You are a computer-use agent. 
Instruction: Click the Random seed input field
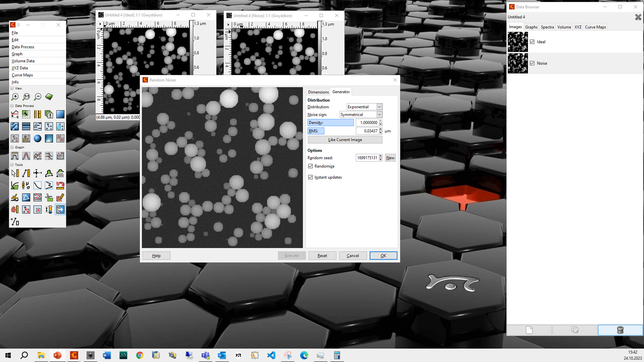coord(367,158)
